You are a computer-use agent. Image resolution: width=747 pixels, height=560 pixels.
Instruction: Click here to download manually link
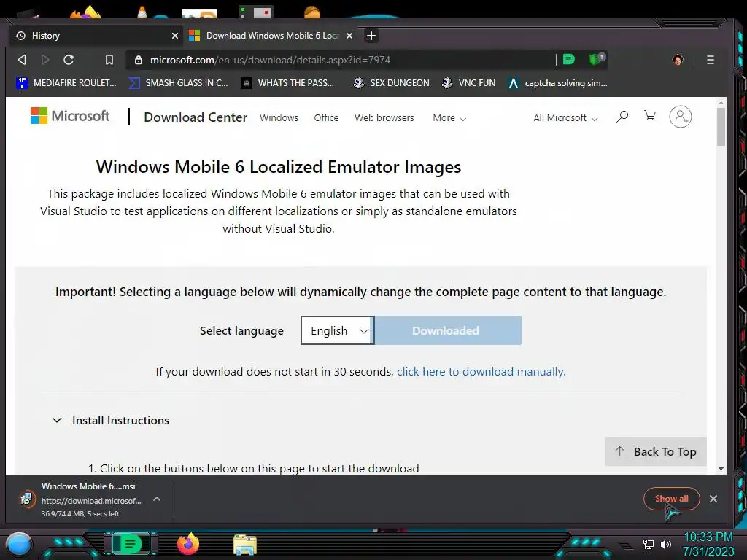coord(480,371)
